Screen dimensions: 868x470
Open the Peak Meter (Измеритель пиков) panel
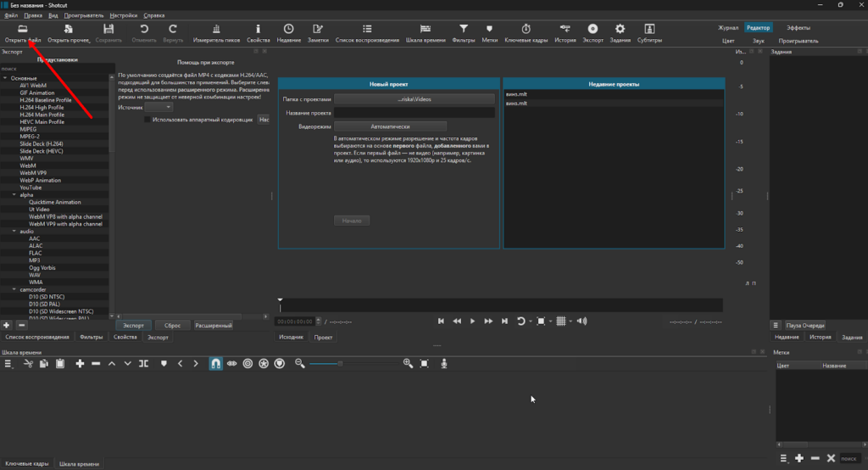216,30
